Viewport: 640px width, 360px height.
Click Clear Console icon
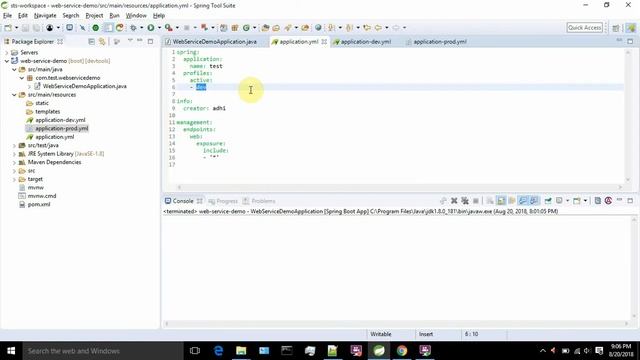tap(490, 201)
